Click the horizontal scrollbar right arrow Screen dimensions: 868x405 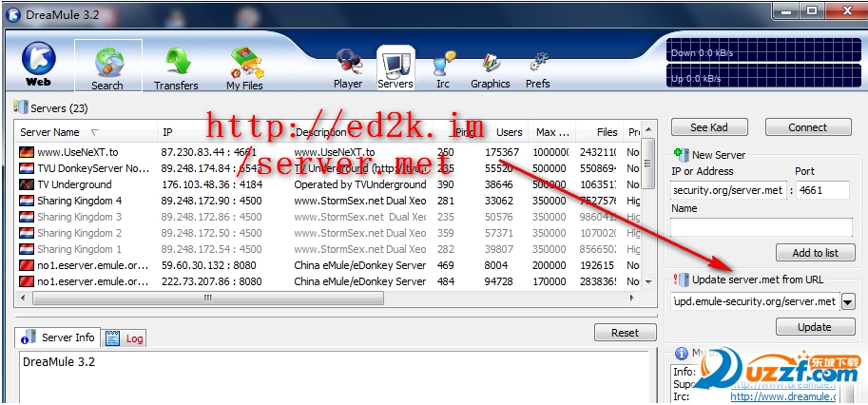[631, 299]
